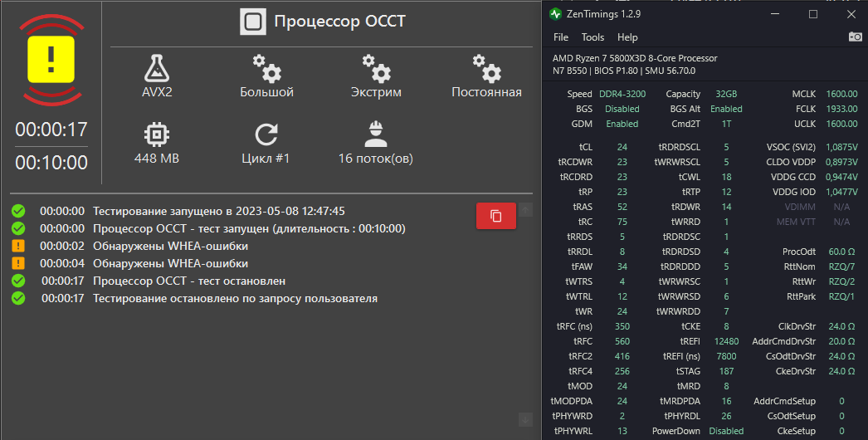This screenshot has height=440, width=868.
Task: Click orange warning icon at 00:00:02 log entry
Action: tap(18, 246)
